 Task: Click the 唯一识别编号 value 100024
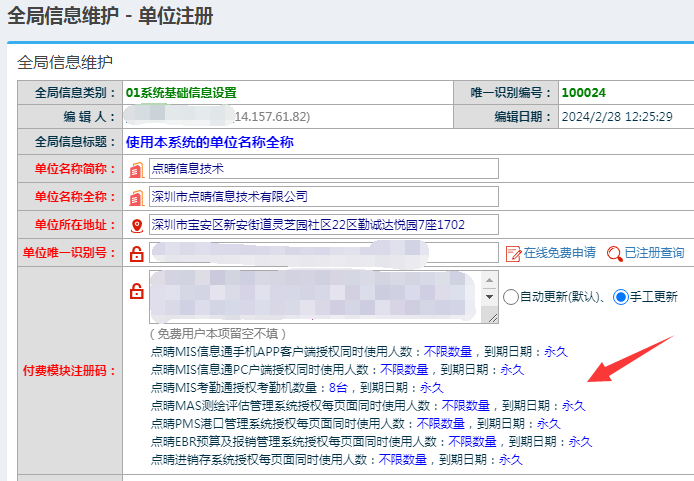(x=583, y=92)
